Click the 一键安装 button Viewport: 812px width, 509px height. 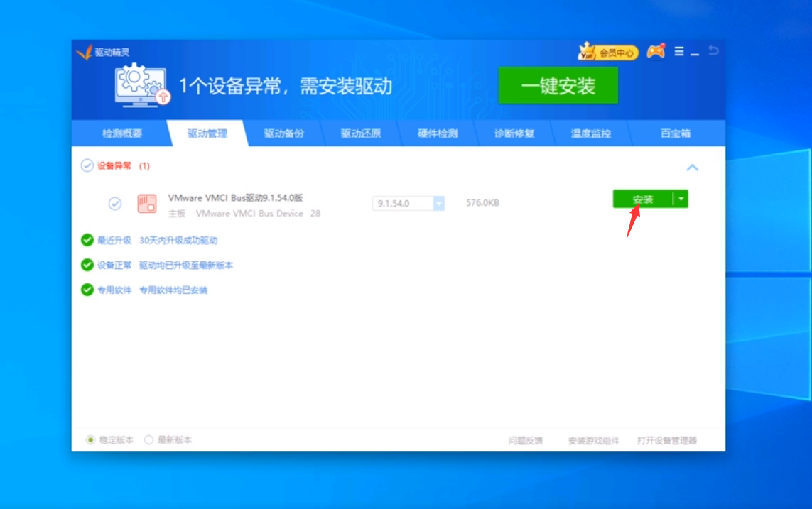(558, 85)
